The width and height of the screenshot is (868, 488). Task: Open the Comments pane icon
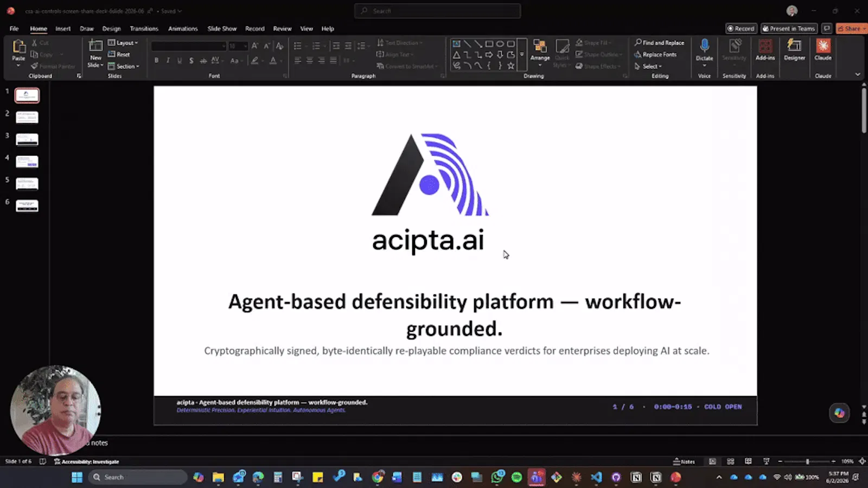[827, 29]
